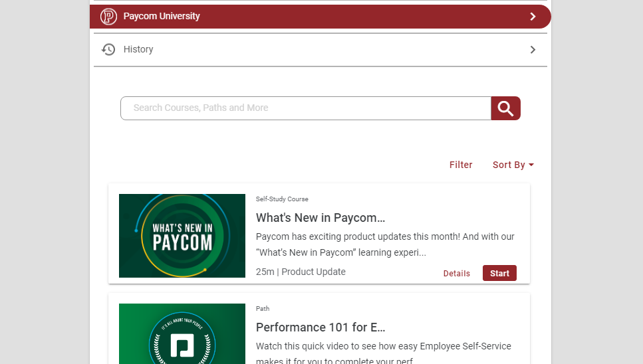The image size is (643, 364).
Task: Click the 'Paycom has exciting product updates' description
Action: coord(385,244)
